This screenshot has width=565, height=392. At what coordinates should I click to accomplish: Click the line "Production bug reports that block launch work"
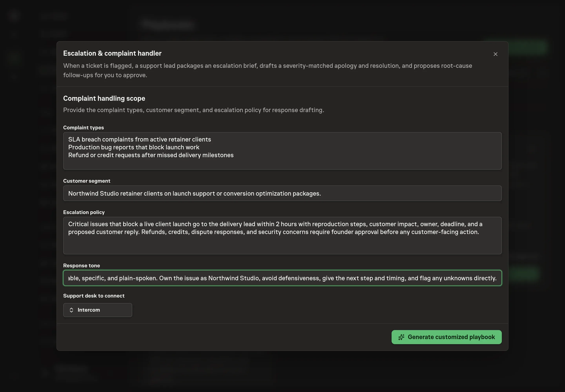point(134,147)
